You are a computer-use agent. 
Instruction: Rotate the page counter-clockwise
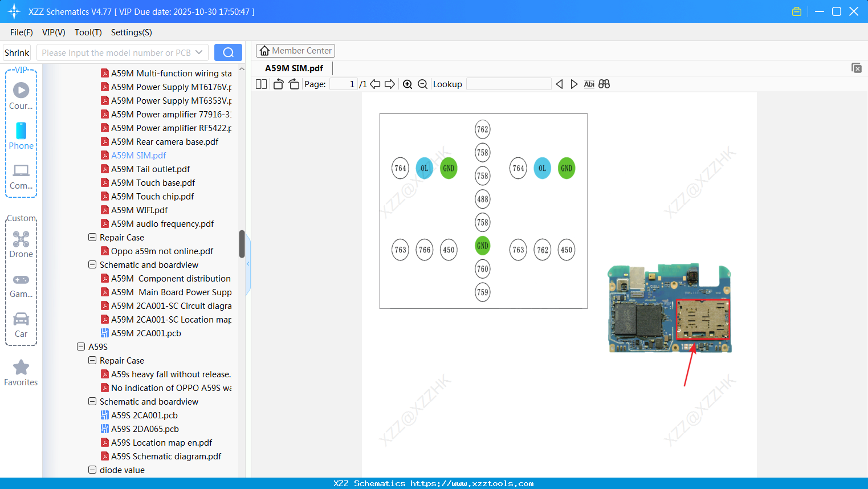[278, 84]
